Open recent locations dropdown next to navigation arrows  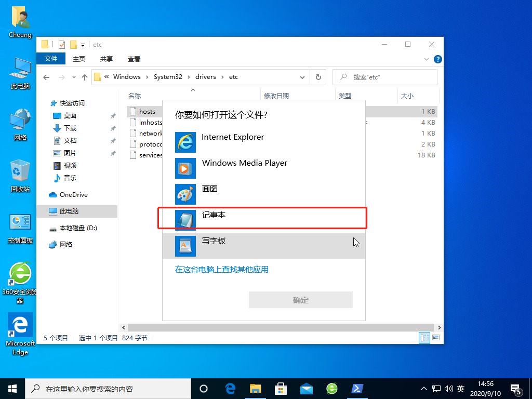point(73,76)
